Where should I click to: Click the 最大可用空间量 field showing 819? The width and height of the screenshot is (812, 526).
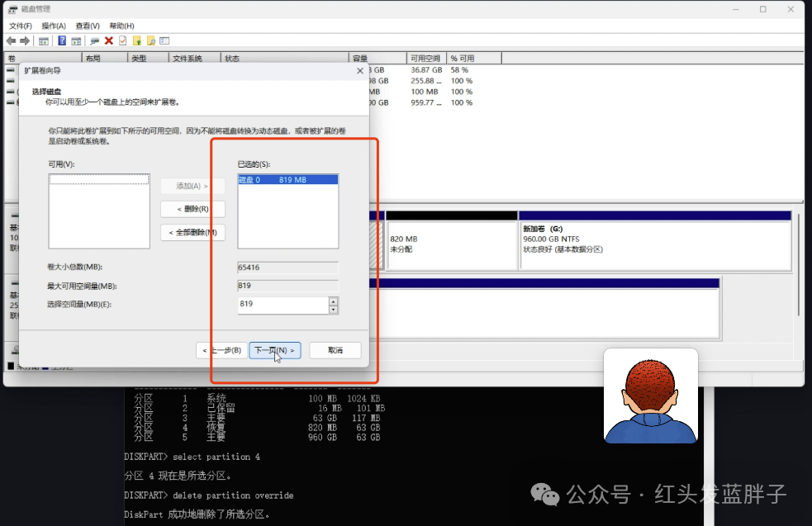[288, 286]
